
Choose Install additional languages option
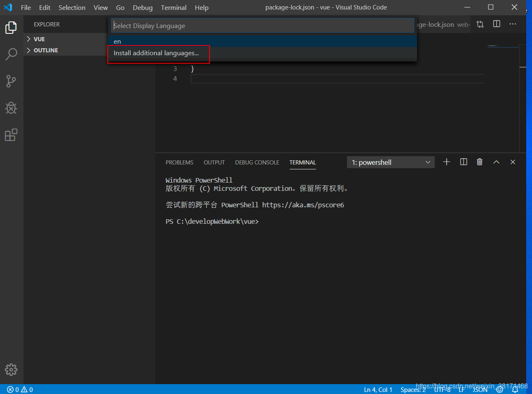click(x=262, y=53)
